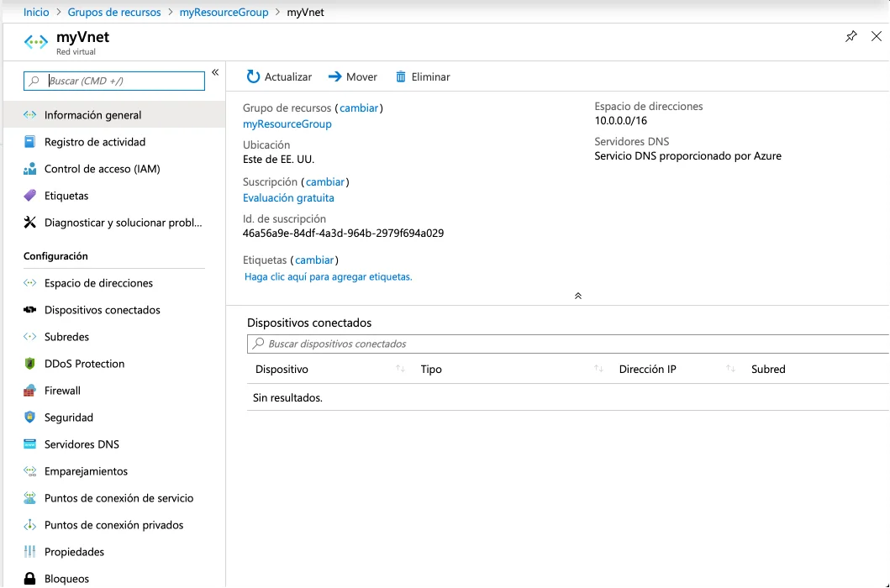
Task: Click magnifier icon in sidebar search box
Action: (34, 81)
